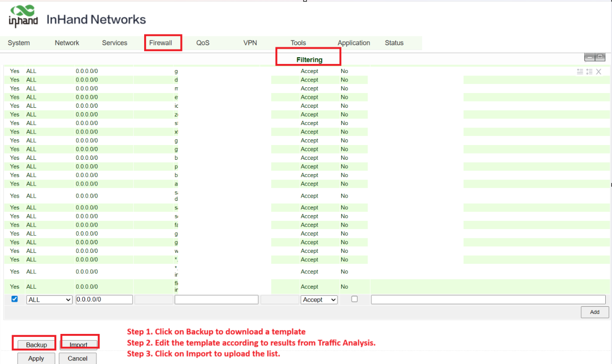Image resolution: width=612 pixels, height=364 pixels.
Task: Click the move up/down row reorder icon
Action: point(589,72)
